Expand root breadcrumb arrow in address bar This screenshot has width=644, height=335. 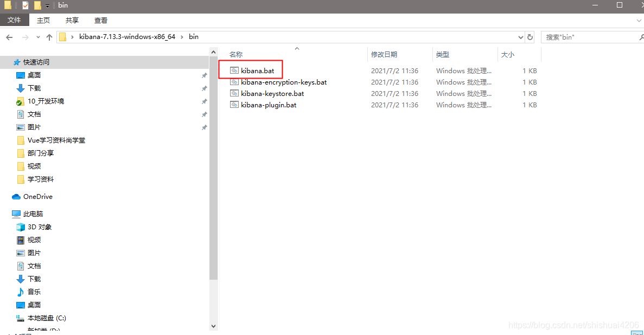click(x=72, y=37)
